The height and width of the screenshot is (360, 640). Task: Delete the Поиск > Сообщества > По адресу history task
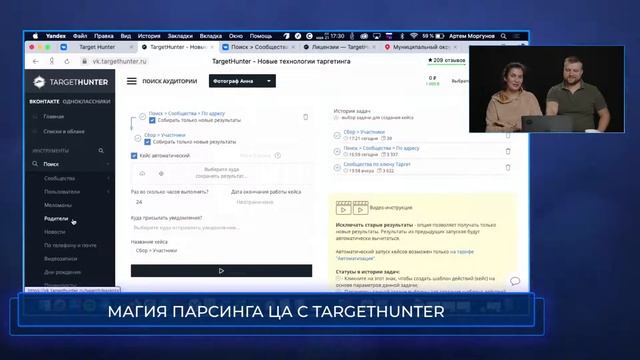(508, 151)
